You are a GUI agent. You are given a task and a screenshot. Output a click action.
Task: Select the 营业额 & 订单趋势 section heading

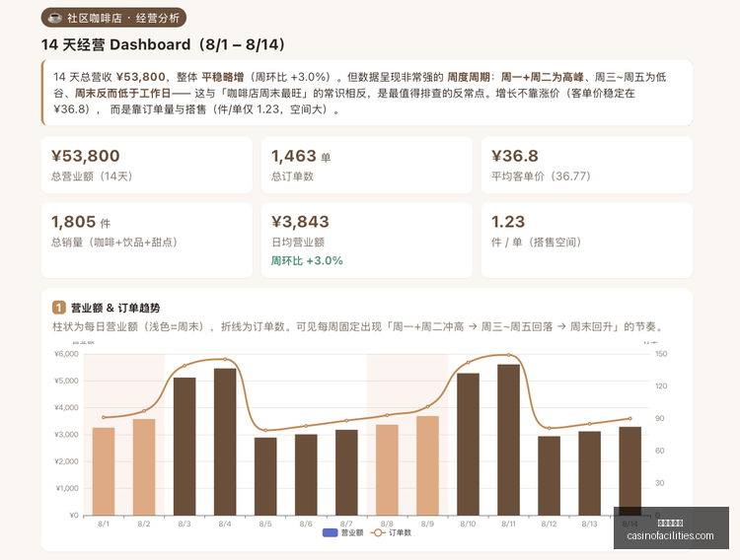(115, 308)
